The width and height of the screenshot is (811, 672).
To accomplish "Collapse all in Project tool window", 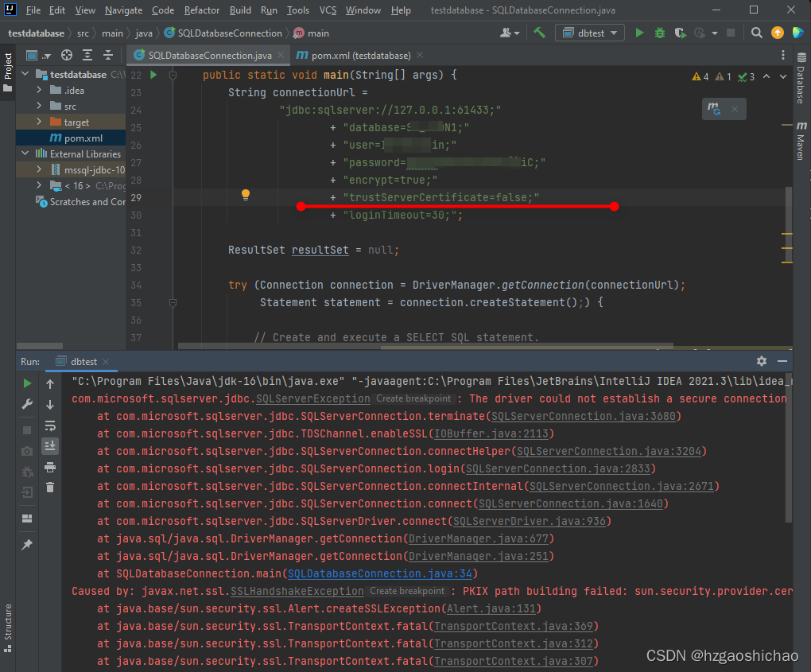I will point(107,56).
